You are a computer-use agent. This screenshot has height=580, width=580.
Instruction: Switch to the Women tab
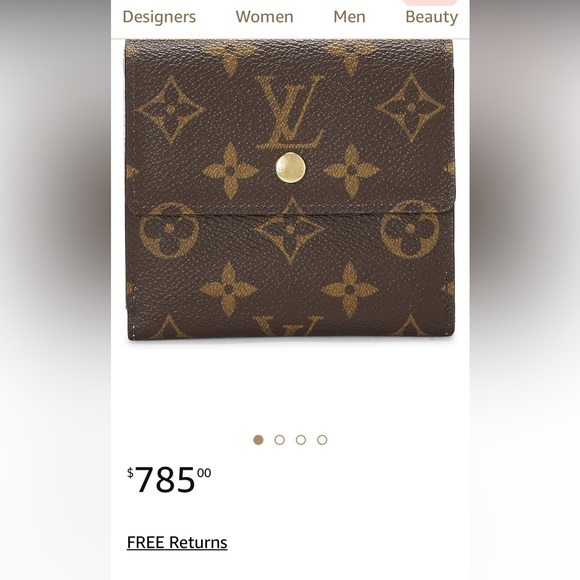pos(264,17)
